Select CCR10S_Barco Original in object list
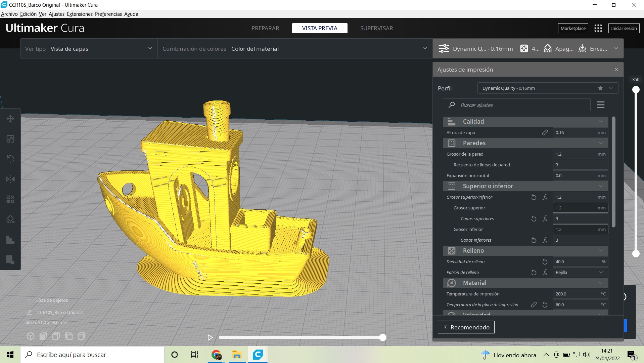Viewport: 644px width, 363px height. pos(60,312)
